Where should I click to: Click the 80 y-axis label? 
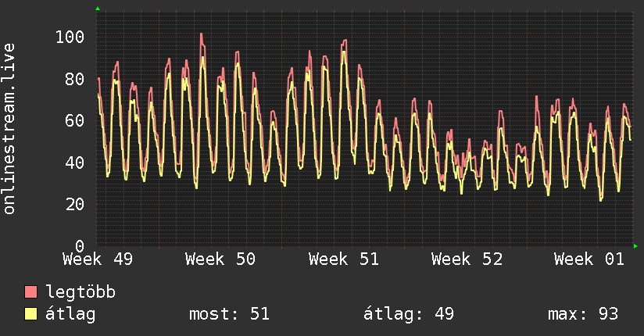(x=75, y=79)
